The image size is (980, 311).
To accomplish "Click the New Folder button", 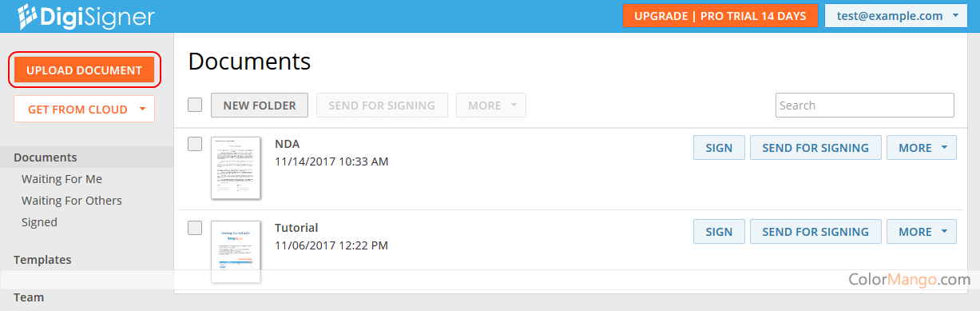I will [260, 106].
